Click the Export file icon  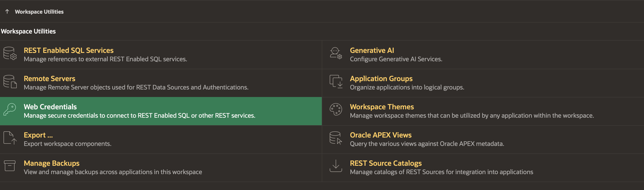click(x=10, y=138)
